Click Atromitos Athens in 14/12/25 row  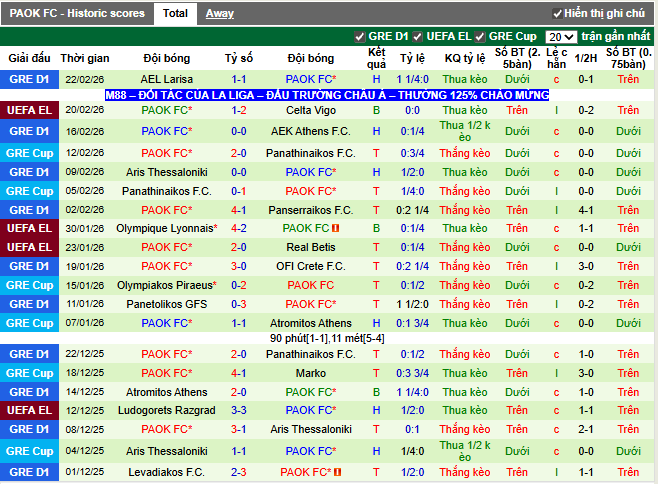[x=167, y=392]
